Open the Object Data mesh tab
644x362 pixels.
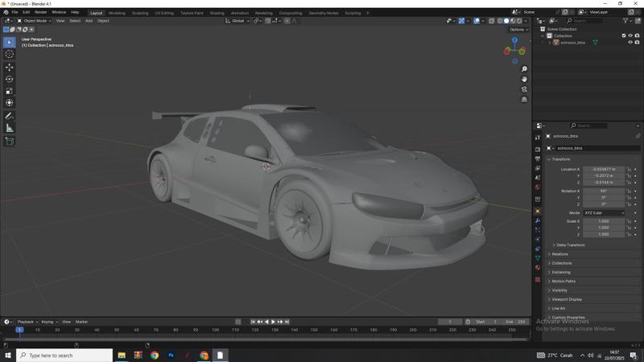(538, 258)
